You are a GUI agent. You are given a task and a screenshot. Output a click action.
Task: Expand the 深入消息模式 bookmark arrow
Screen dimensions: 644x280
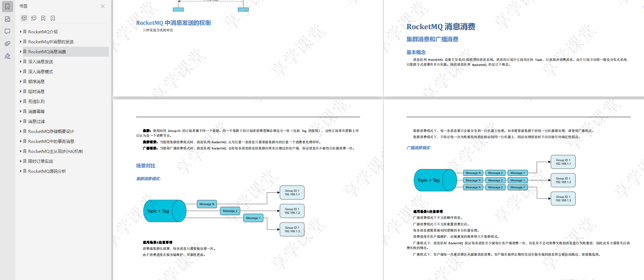click(x=21, y=71)
